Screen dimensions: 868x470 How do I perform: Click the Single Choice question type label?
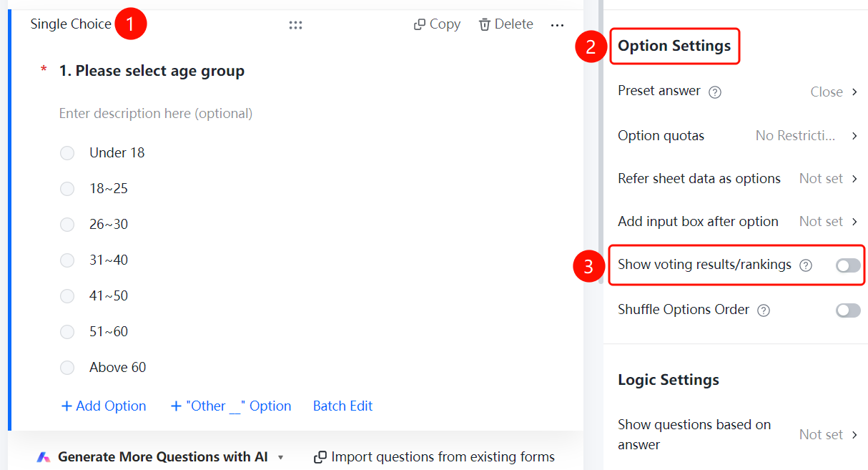click(x=71, y=24)
